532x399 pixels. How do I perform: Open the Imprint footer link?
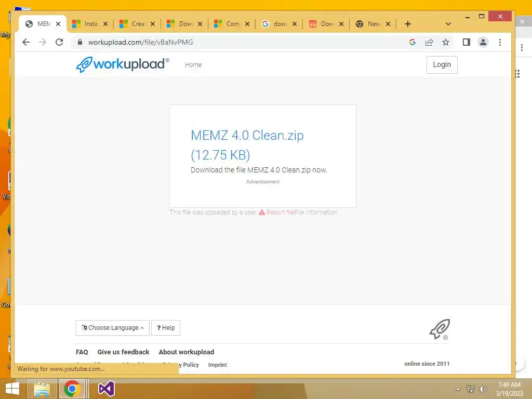click(218, 365)
